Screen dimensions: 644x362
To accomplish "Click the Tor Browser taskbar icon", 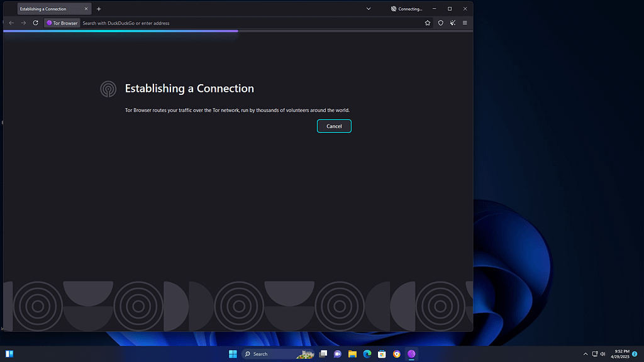I will click(x=411, y=354).
